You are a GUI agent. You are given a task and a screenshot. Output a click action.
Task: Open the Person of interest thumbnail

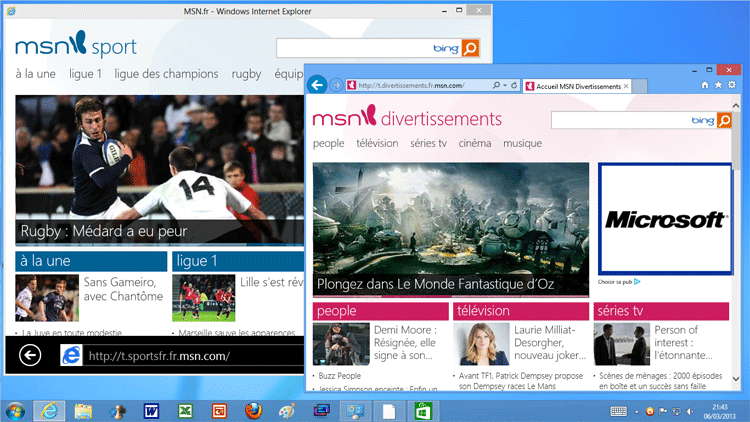tap(621, 344)
